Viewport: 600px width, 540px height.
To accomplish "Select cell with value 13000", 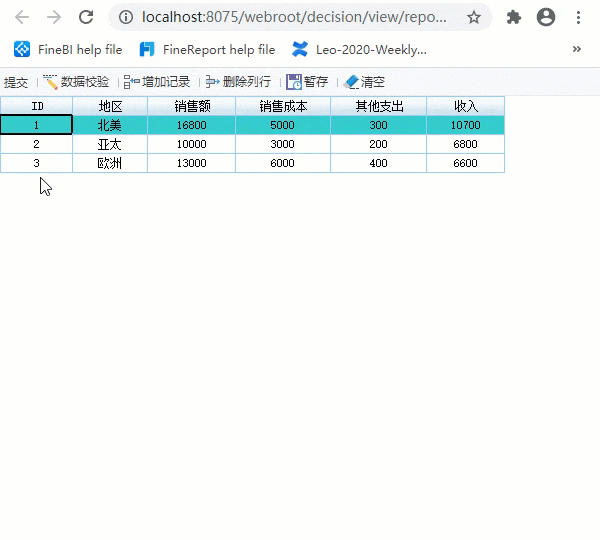I will [192, 163].
